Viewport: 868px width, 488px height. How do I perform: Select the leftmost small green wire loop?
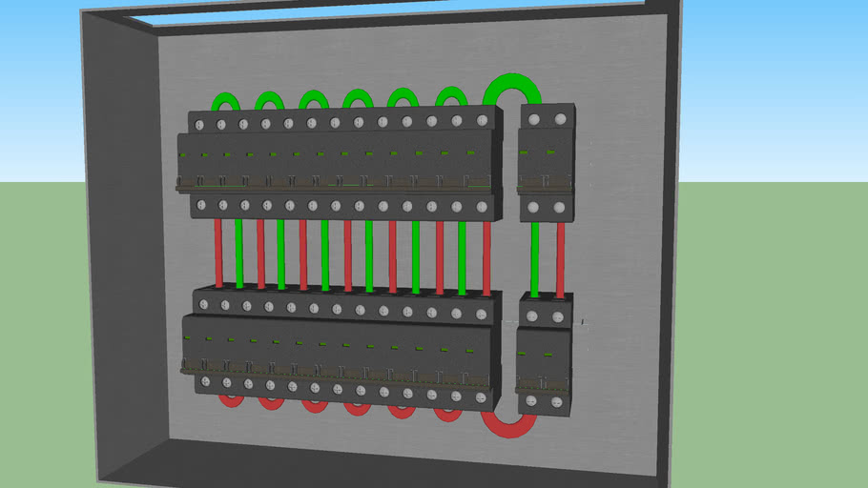(225, 99)
